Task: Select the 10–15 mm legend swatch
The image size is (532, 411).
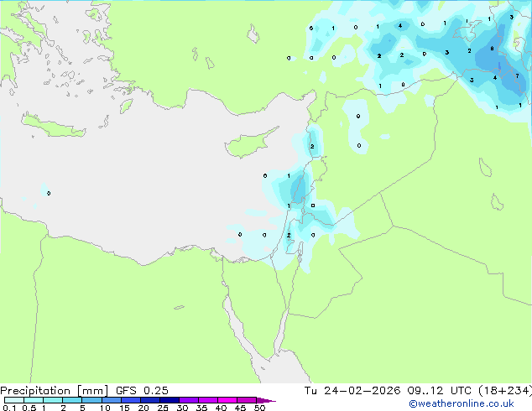Action: tap(112, 400)
